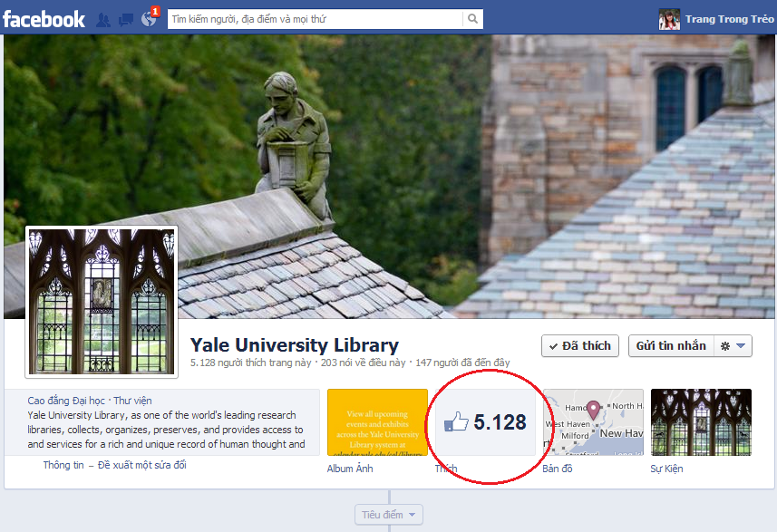The width and height of the screenshot is (777, 532).
Task: Open the gear settings dropdown
Action: (x=733, y=346)
